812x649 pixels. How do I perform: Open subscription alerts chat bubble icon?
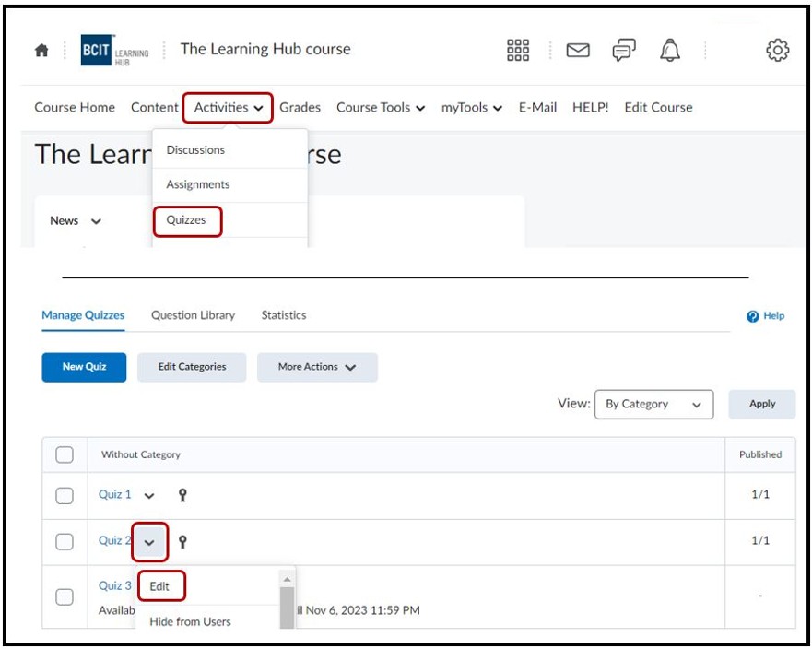coord(624,51)
